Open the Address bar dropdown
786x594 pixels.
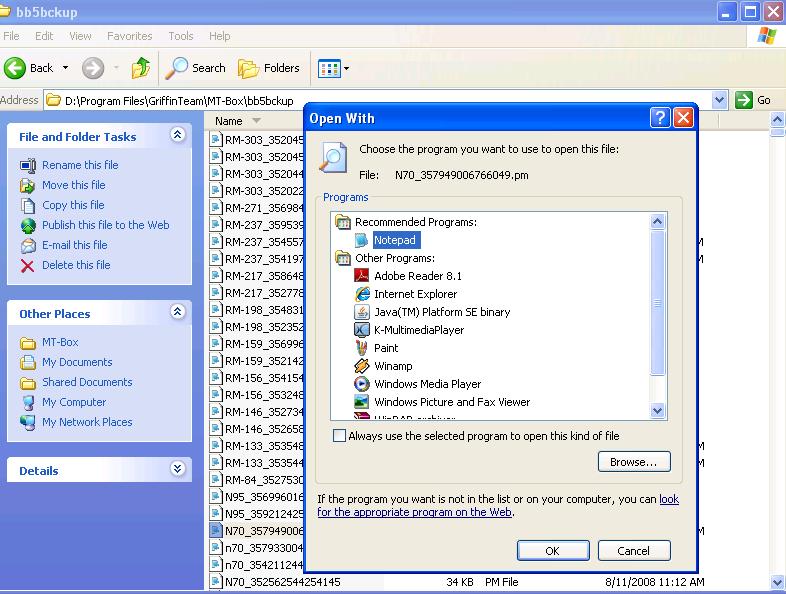tap(719, 100)
